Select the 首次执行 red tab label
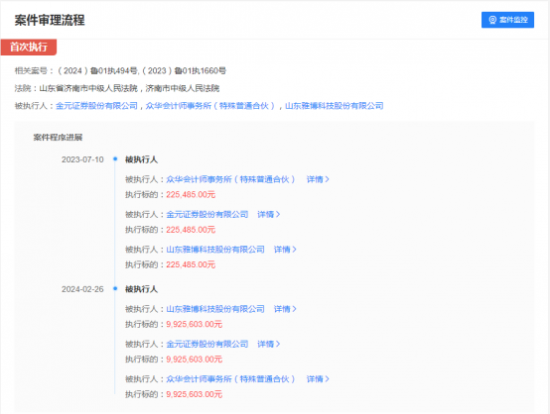Screen dimensions: 550x414 28,47
